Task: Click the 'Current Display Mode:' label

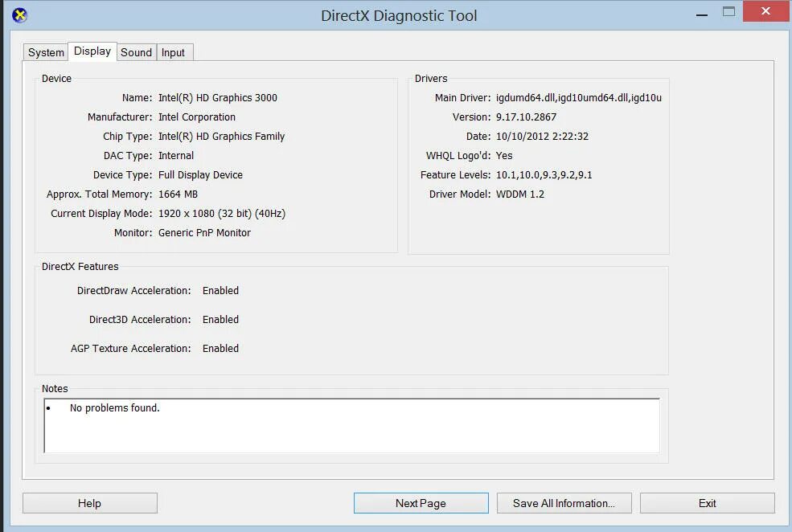Action: [x=101, y=214]
